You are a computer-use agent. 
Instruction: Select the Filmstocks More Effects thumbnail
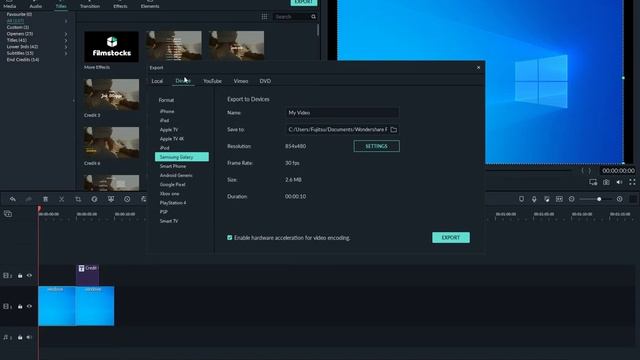[111, 47]
